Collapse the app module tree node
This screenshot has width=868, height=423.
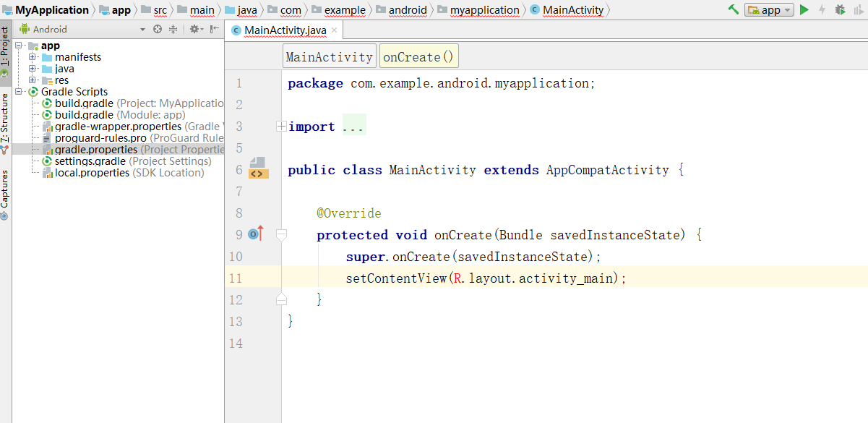(20, 46)
